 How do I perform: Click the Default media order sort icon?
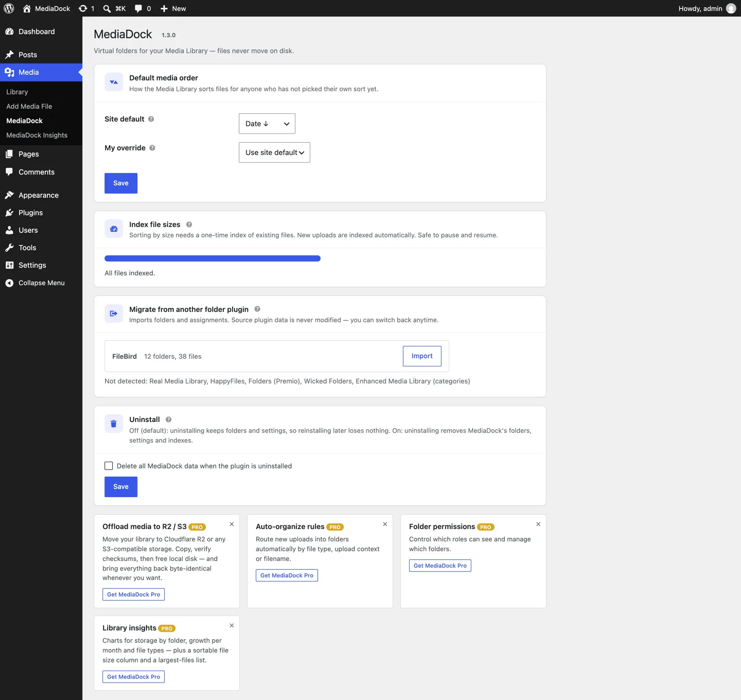coord(114,82)
